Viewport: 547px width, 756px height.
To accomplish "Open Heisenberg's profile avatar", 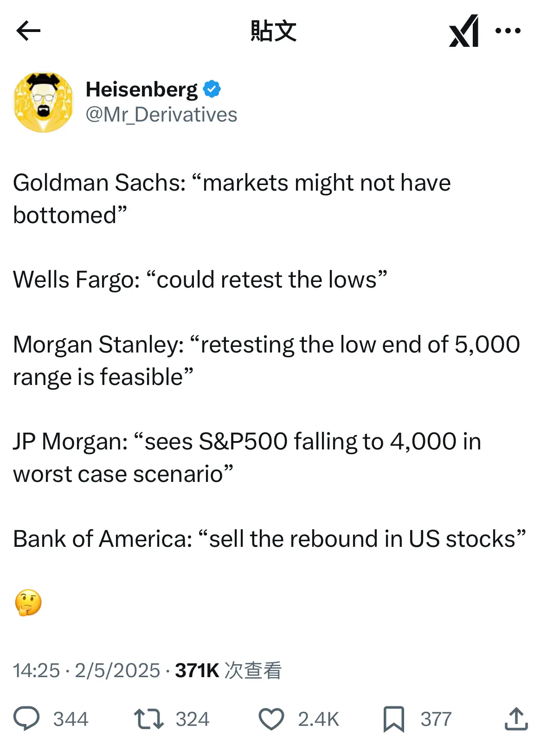I will click(44, 102).
